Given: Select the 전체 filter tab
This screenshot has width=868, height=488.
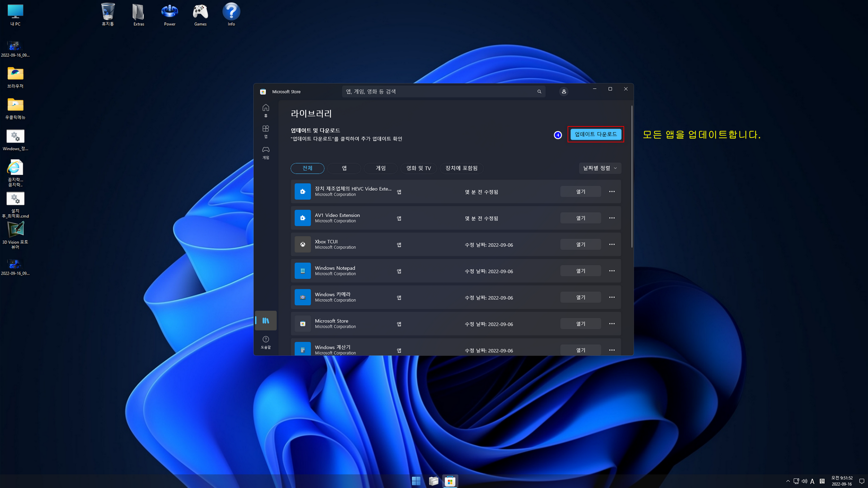Looking at the screenshot, I should [x=308, y=168].
